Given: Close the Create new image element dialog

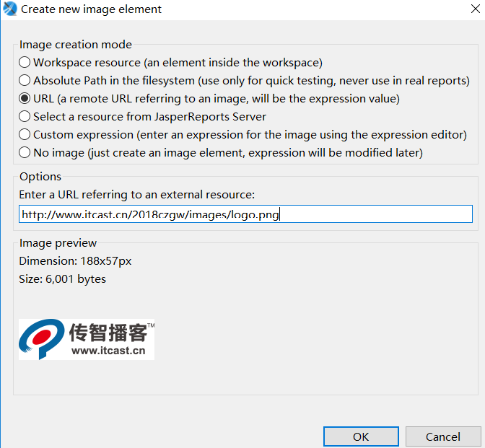Looking at the screenshot, I should pyautogui.click(x=476, y=9).
